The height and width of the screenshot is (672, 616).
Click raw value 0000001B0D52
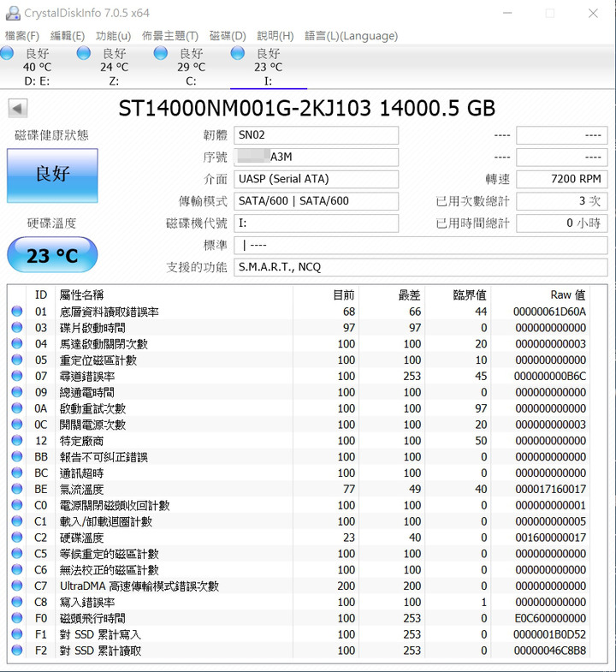[549, 634]
